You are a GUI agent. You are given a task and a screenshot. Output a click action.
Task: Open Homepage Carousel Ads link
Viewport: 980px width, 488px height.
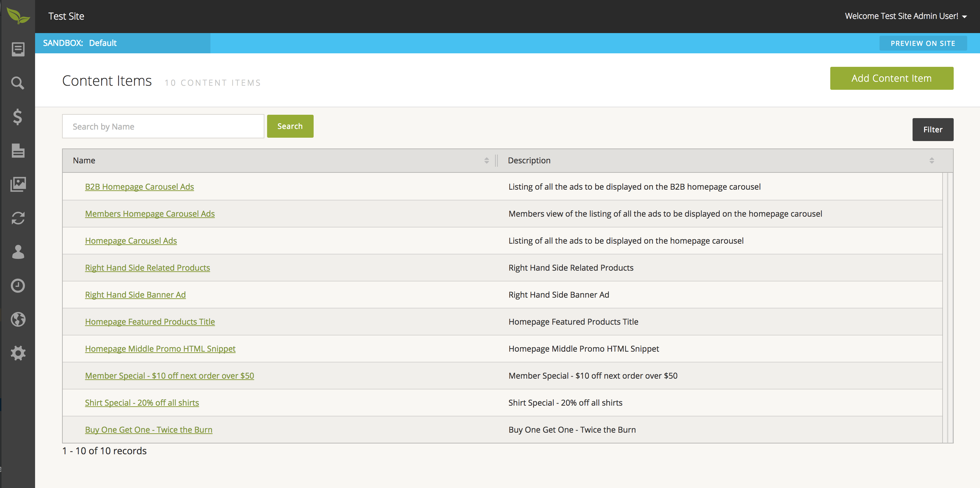131,241
